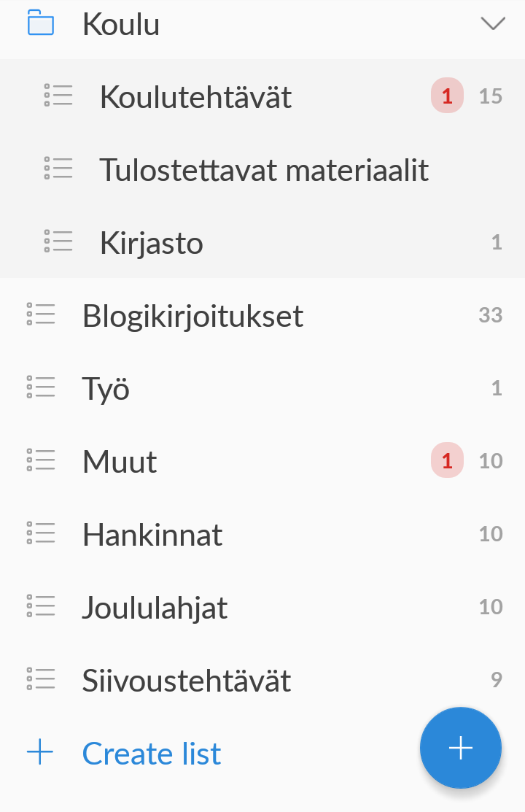The height and width of the screenshot is (812, 525).
Task: Click the Koulu folder icon
Action: (x=41, y=23)
